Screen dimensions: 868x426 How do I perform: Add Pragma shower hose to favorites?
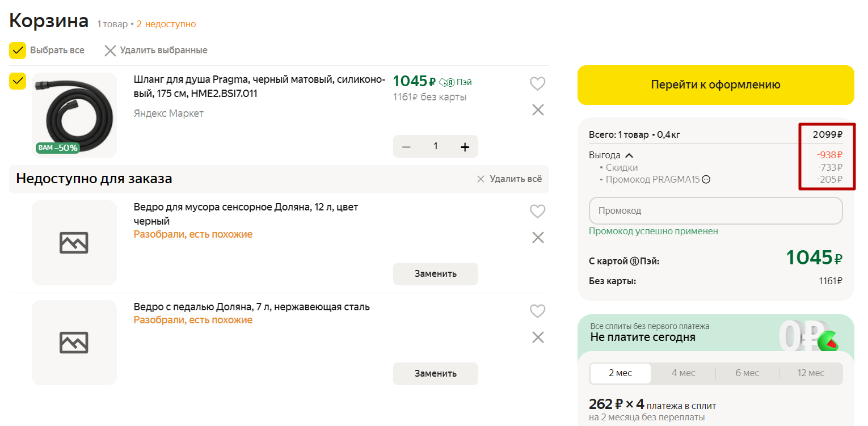coord(537,83)
